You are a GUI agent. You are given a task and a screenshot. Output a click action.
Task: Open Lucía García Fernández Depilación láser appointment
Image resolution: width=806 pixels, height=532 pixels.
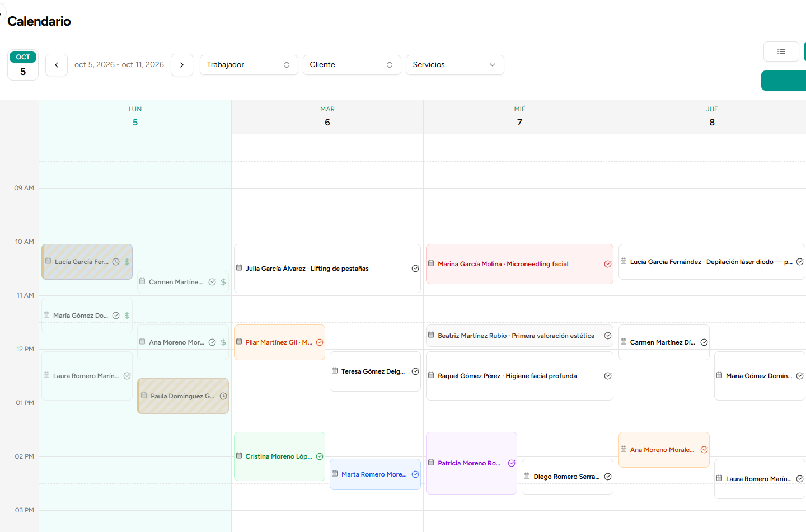(712, 262)
